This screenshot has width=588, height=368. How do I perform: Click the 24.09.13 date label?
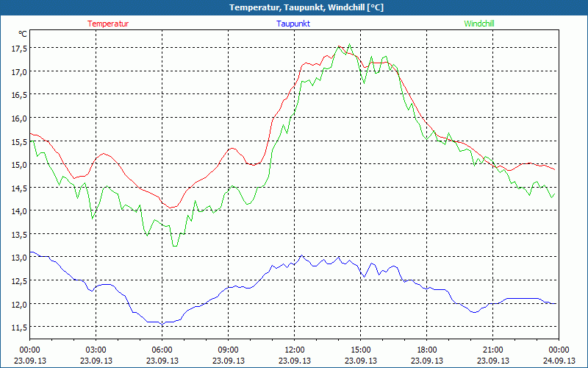[559, 361]
